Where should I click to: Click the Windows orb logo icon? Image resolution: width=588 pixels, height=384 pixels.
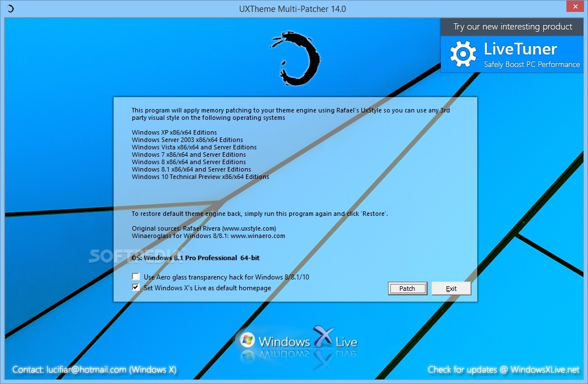247,340
